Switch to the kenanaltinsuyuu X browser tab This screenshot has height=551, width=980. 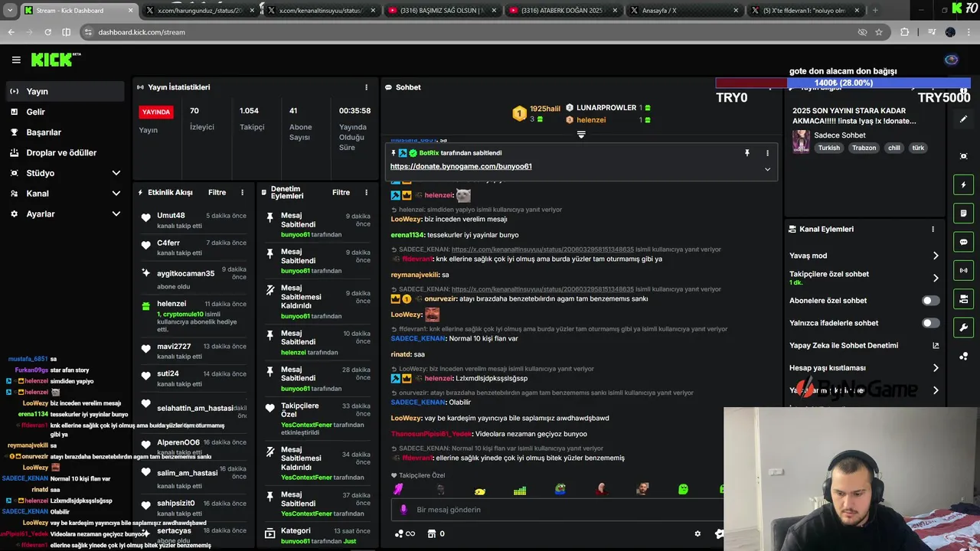click(320, 11)
